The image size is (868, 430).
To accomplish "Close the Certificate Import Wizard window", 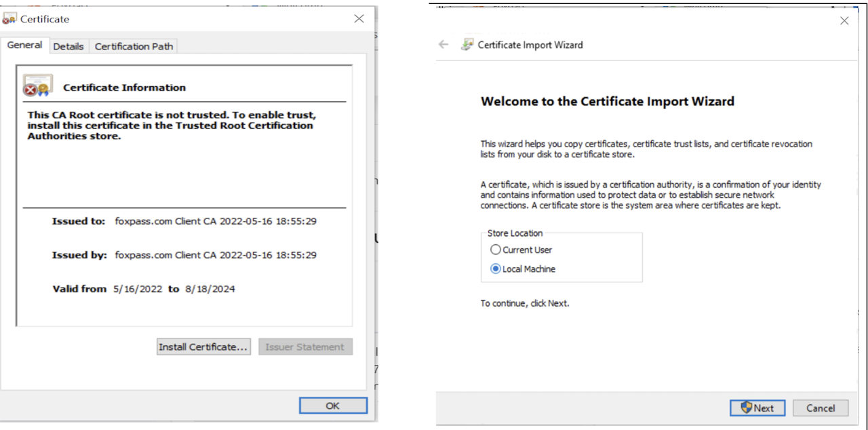I will (x=844, y=21).
